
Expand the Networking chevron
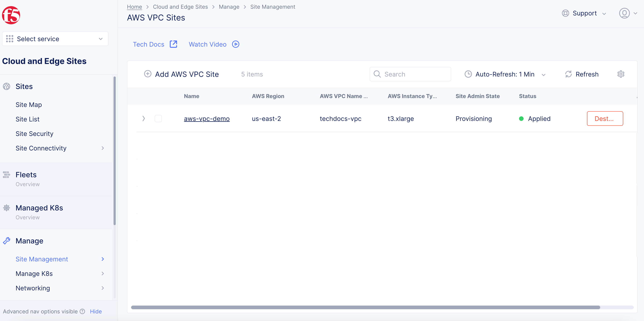[x=103, y=288]
